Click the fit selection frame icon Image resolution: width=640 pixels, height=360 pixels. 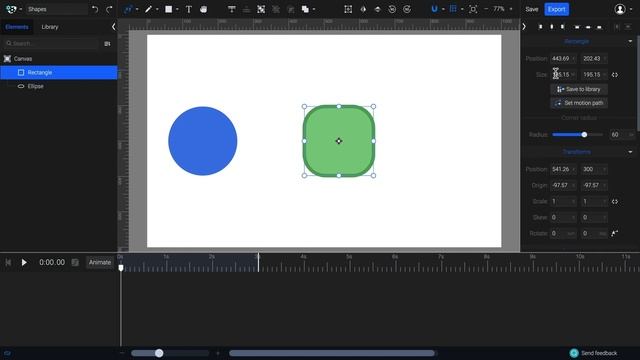click(348, 9)
